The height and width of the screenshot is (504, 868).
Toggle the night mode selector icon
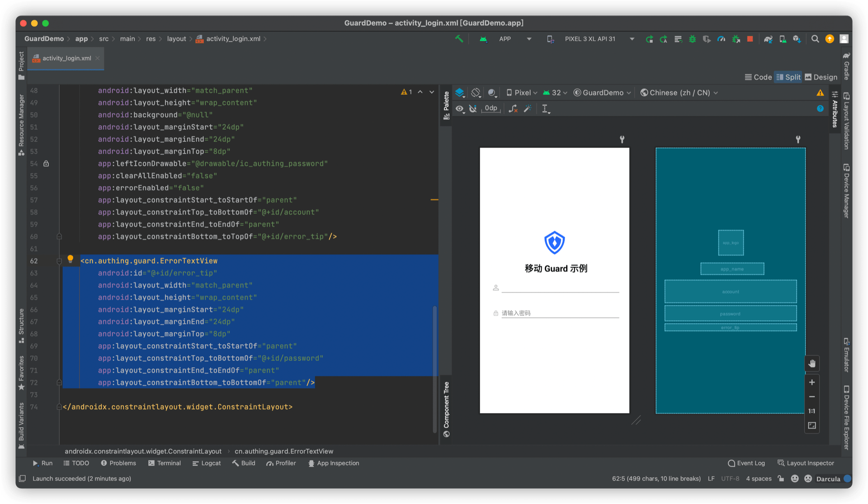point(492,93)
